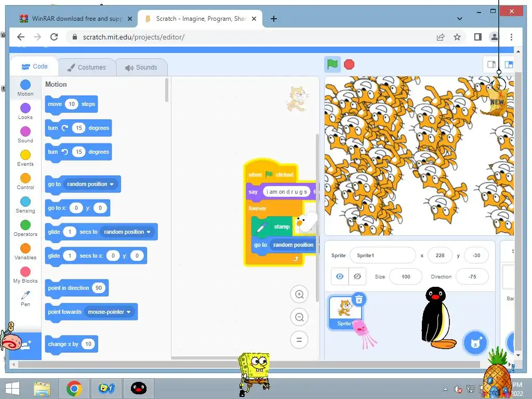
Task: Open Chrome side panel
Action: coord(478,37)
